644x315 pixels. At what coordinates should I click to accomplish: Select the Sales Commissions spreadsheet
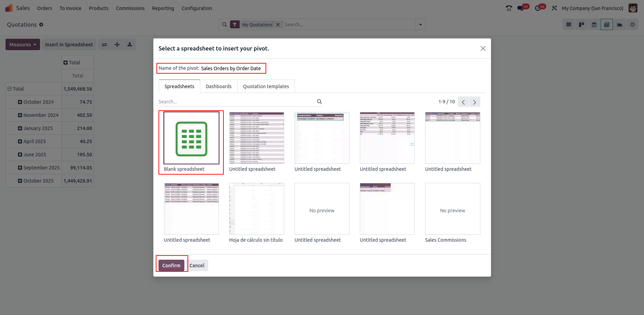point(452,209)
